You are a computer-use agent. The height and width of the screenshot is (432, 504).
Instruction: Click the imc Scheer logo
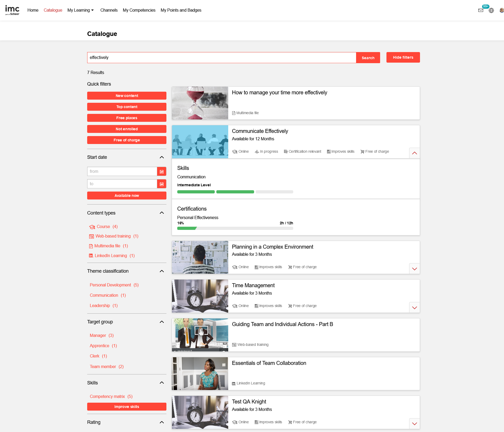tap(12, 10)
